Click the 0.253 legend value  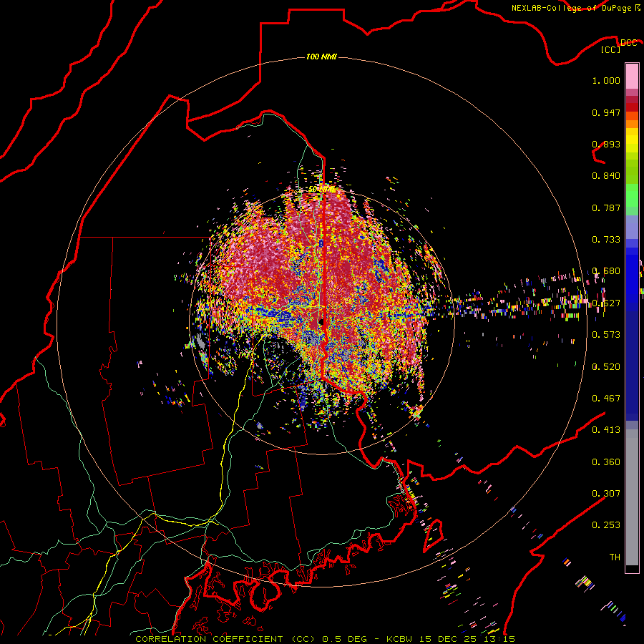pyautogui.click(x=606, y=525)
